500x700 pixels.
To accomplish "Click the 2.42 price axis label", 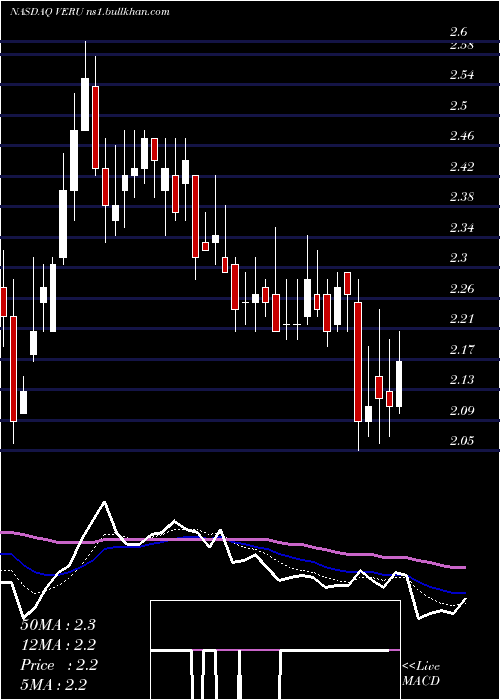I will (462, 167).
